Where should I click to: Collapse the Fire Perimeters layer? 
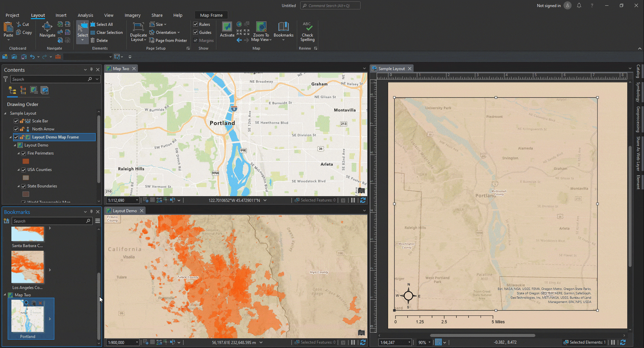click(x=18, y=153)
